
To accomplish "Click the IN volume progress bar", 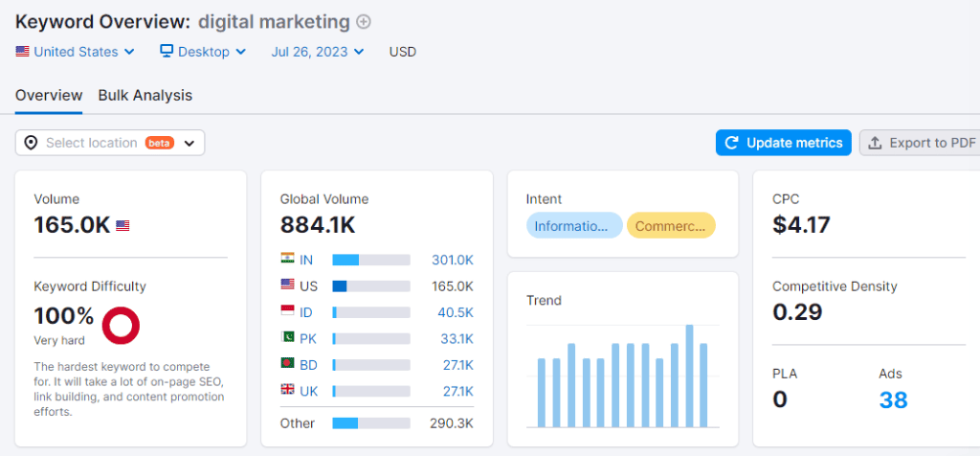I will coord(371,261).
